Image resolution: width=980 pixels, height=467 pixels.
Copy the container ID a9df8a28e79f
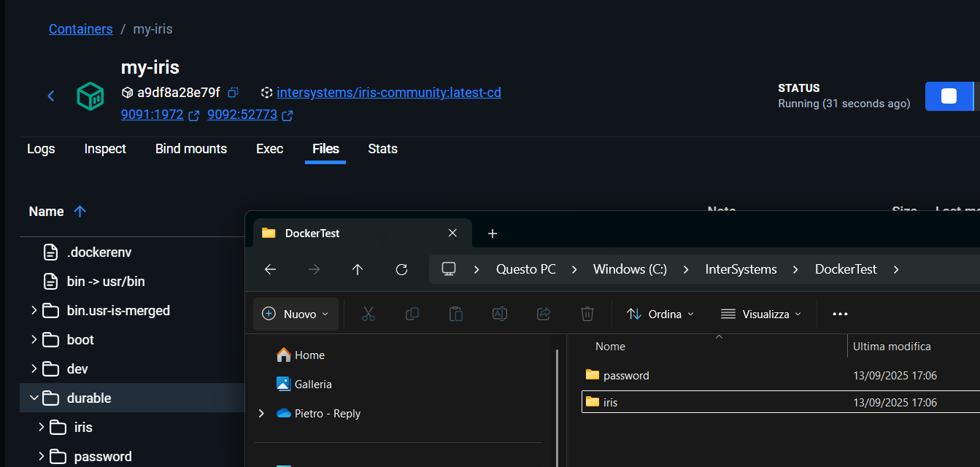[x=233, y=93]
